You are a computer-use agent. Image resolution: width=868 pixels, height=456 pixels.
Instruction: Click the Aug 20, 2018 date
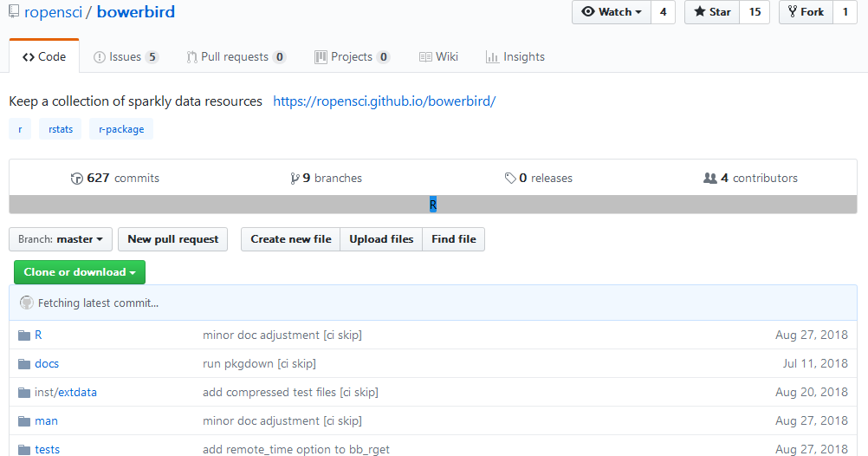coord(812,393)
